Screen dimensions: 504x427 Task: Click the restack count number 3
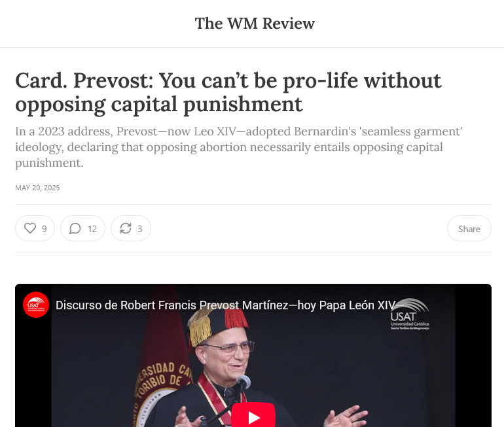click(x=140, y=229)
